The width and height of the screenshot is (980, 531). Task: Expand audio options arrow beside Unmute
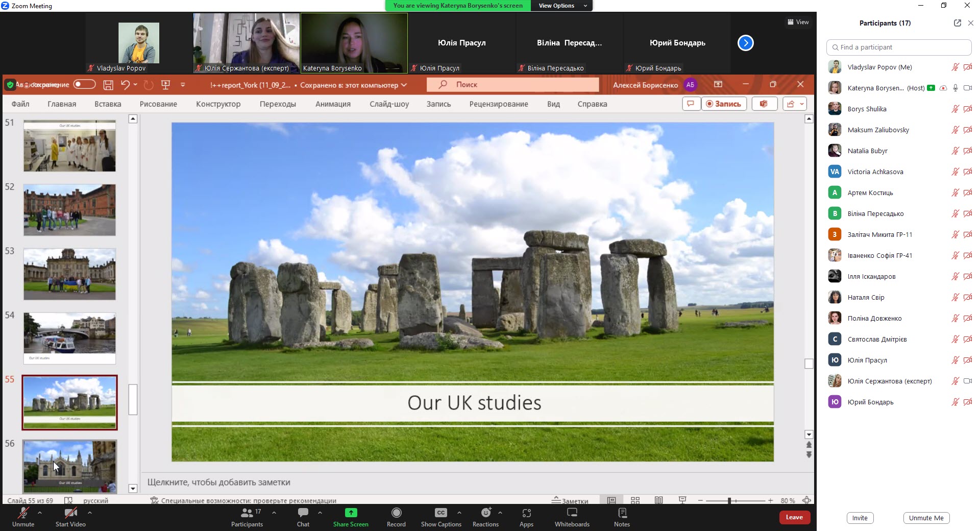40,513
